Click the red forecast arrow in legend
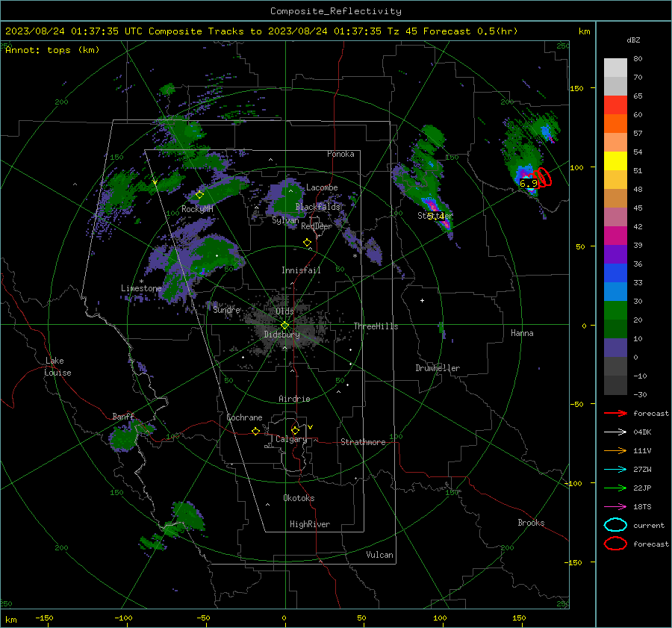The image size is (672, 628). (615, 413)
